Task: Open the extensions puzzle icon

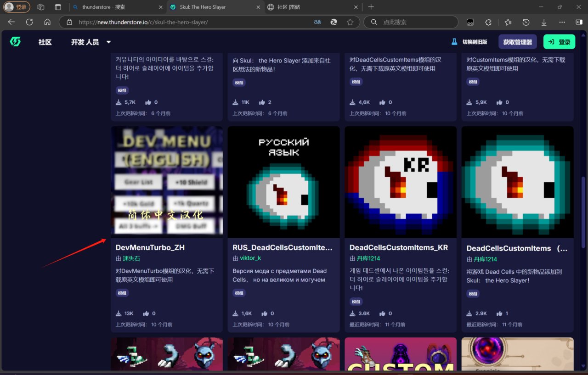Action: point(488,22)
